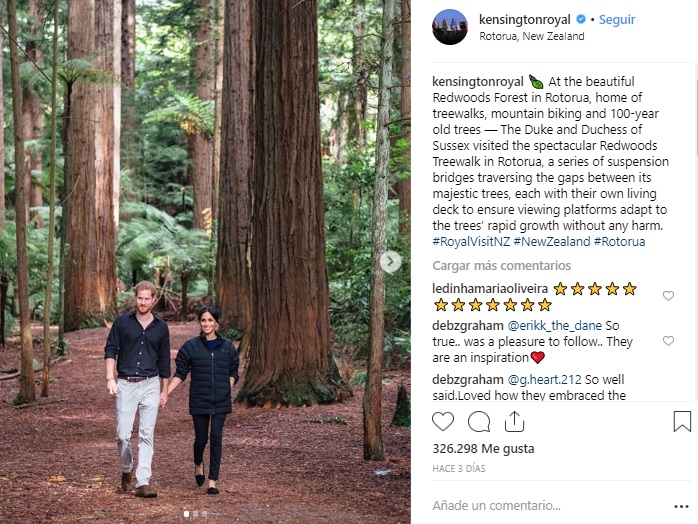Open kensingtonroyal profile avatar
This screenshot has width=698, height=524.
[450, 27]
